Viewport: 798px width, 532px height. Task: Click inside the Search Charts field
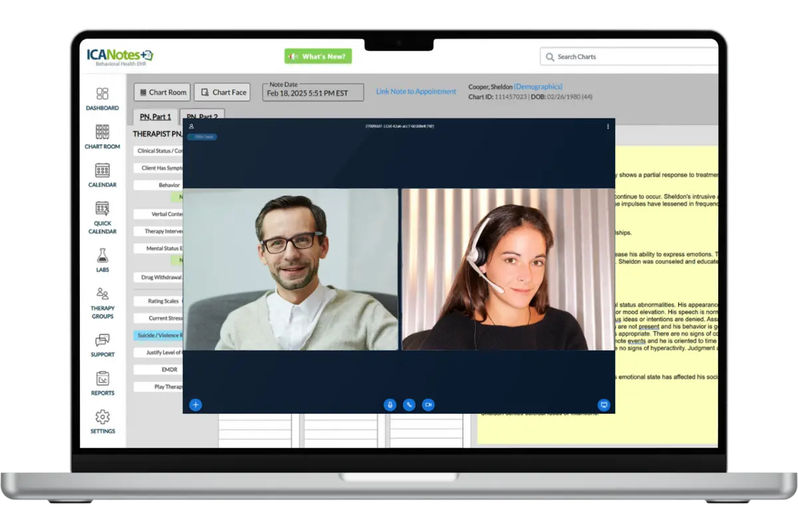click(x=628, y=57)
